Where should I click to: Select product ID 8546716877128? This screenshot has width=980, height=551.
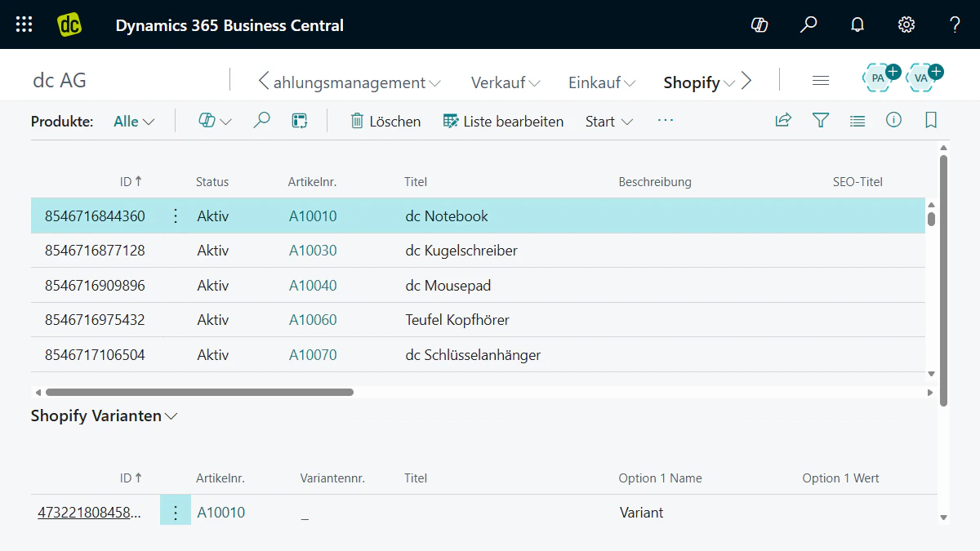(x=95, y=251)
